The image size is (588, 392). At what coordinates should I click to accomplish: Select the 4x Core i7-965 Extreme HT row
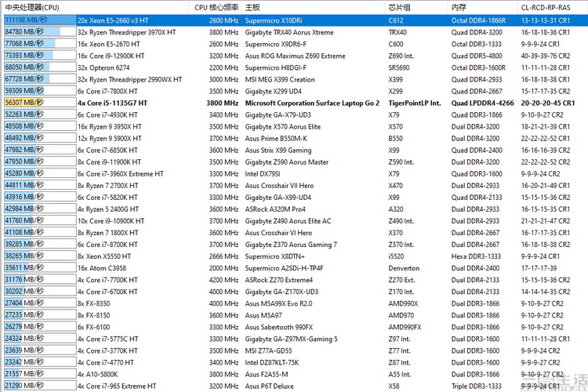pos(296,386)
